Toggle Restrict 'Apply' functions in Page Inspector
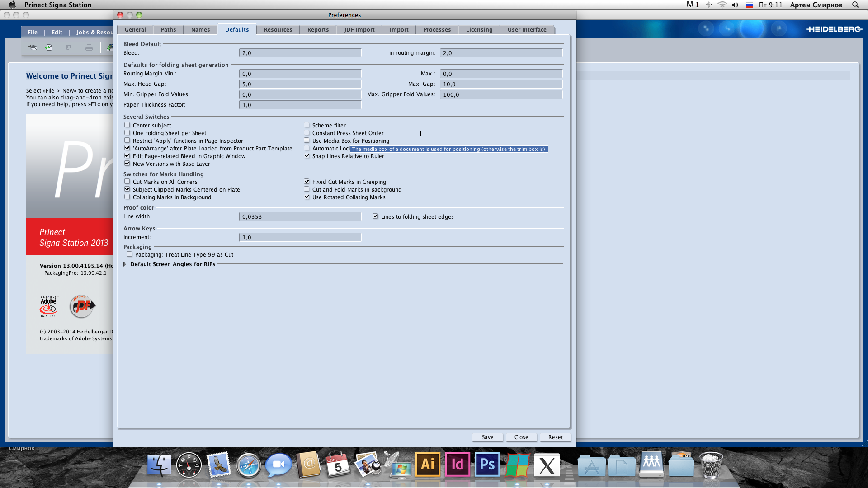This screenshot has height=488, width=868. coord(127,141)
